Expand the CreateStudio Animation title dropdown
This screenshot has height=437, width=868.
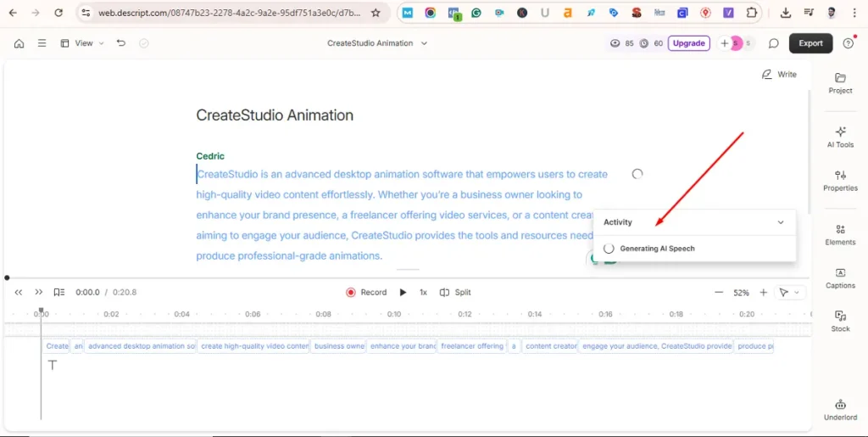pyautogui.click(x=424, y=43)
